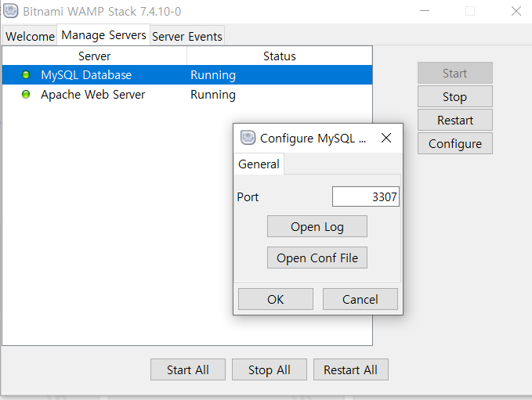The image size is (532, 400).
Task: Select Apache Web Server row
Action: [187, 94]
